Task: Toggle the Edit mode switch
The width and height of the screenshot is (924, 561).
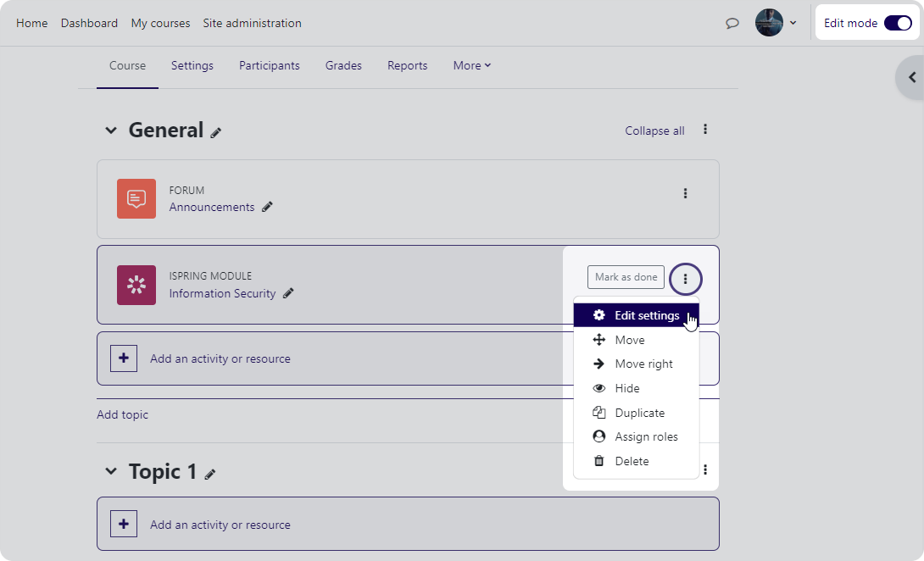Action: (x=898, y=23)
